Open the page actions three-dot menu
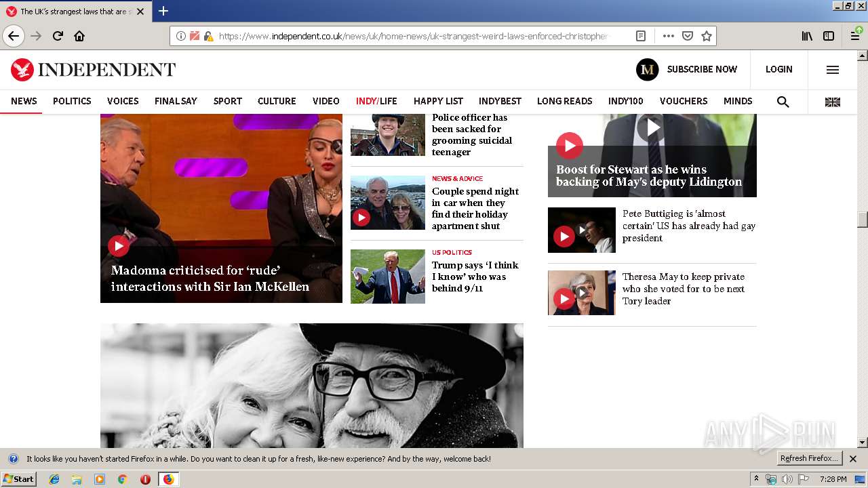The height and width of the screenshot is (488, 868). 669,36
